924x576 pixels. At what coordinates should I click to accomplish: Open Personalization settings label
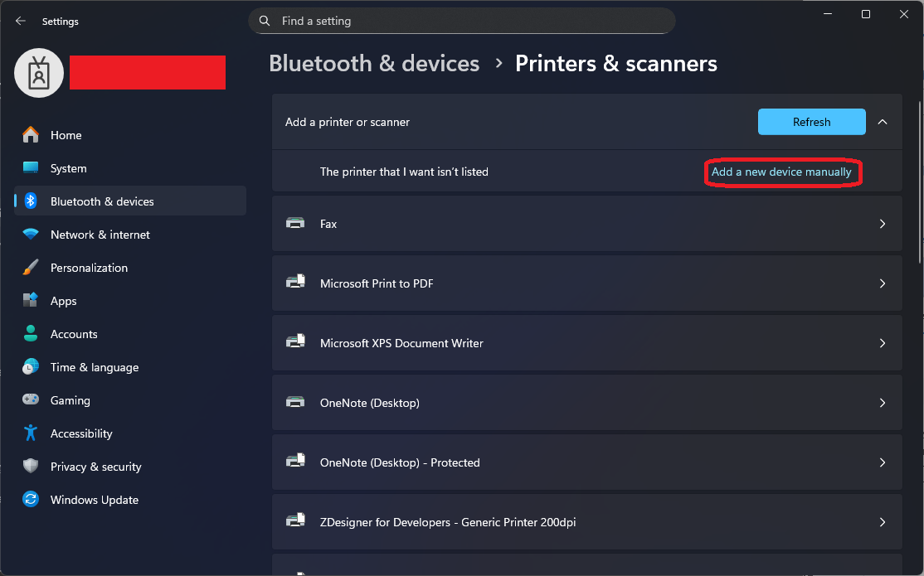click(x=89, y=268)
